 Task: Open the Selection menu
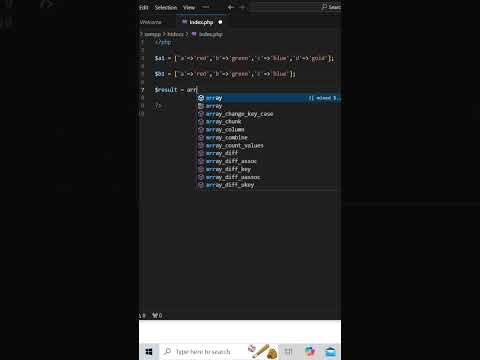click(x=166, y=7)
